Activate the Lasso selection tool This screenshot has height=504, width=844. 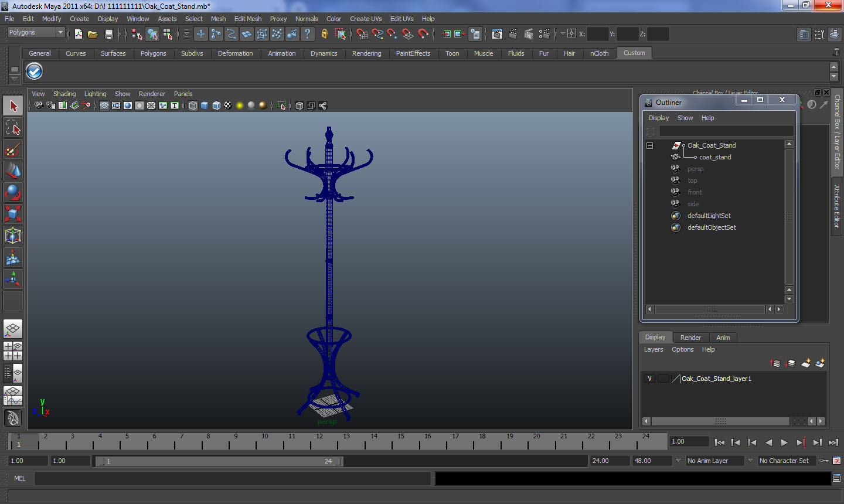point(13,128)
